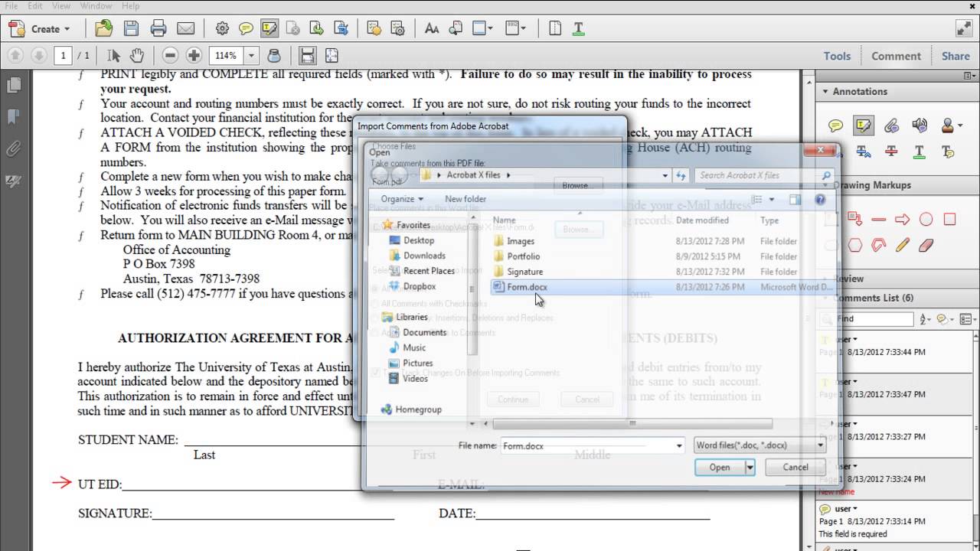Select Documents under Libraries
Viewport: 980px width, 551px height.
(x=424, y=332)
